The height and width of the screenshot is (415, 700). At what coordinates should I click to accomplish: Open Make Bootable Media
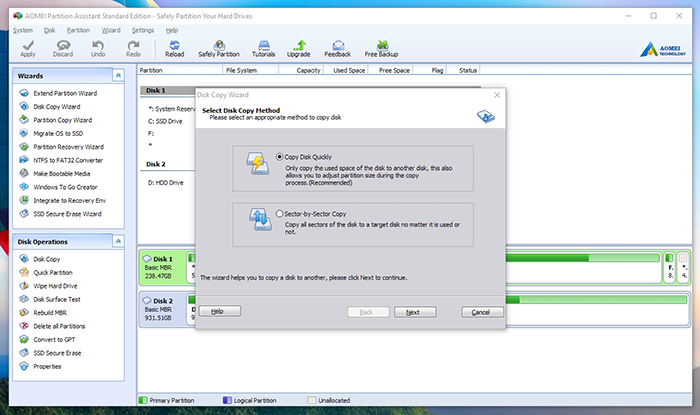[x=62, y=174]
